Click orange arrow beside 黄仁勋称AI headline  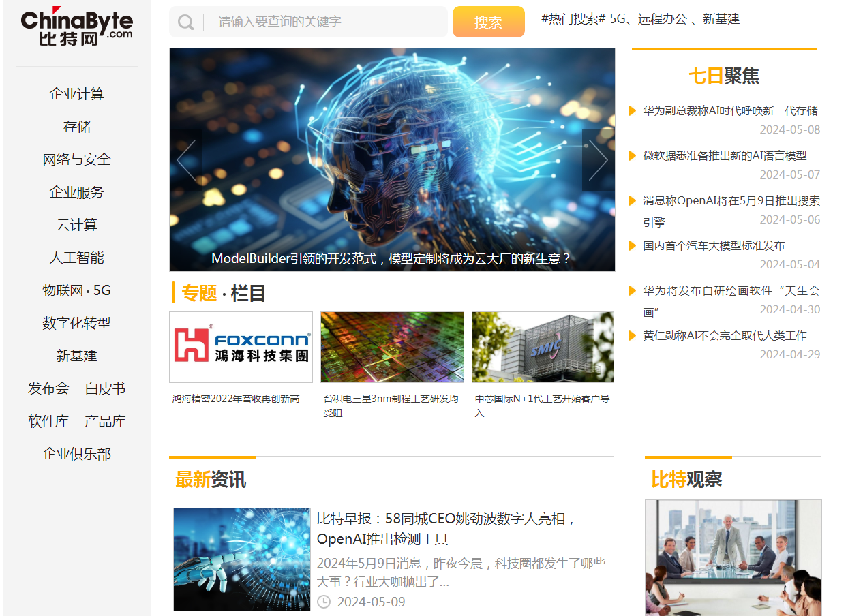click(x=632, y=335)
